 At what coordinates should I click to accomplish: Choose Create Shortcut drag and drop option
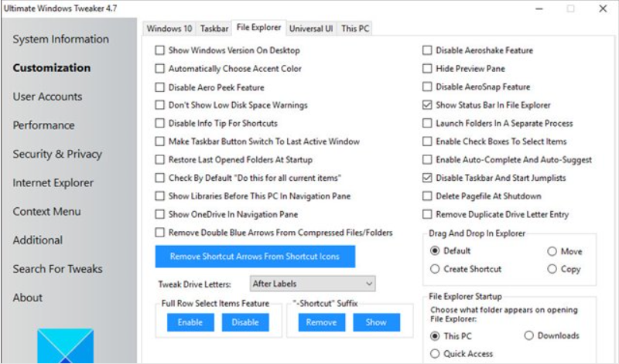(x=435, y=269)
